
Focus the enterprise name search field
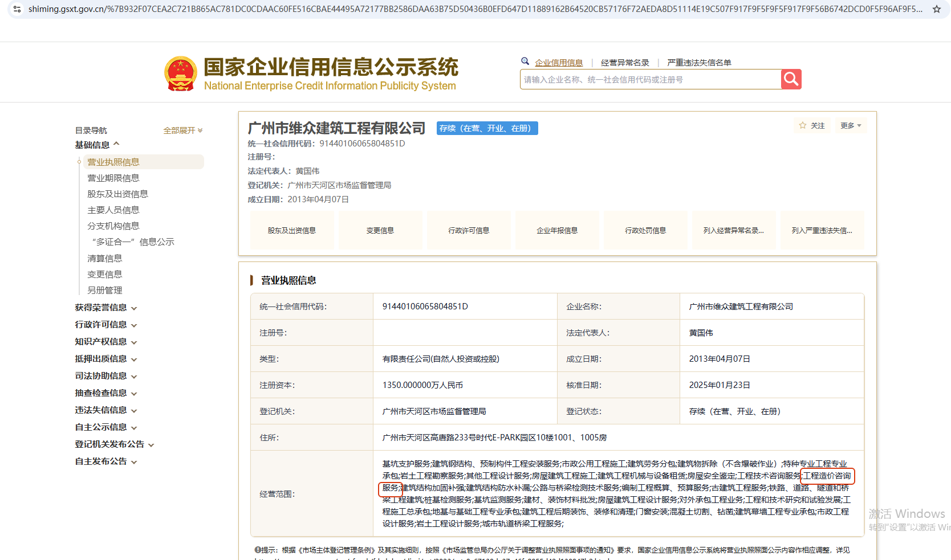651,79
